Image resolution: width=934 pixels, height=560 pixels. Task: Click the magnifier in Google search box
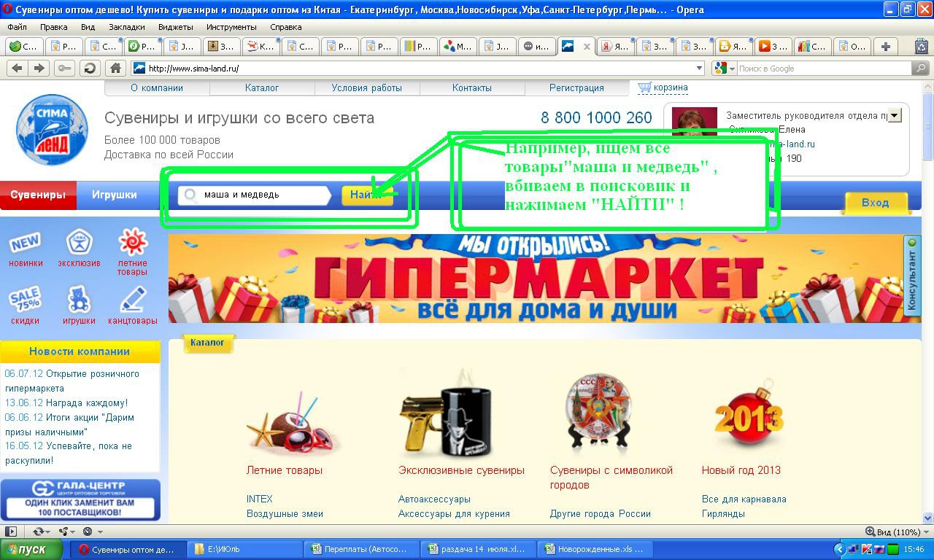[x=920, y=68]
